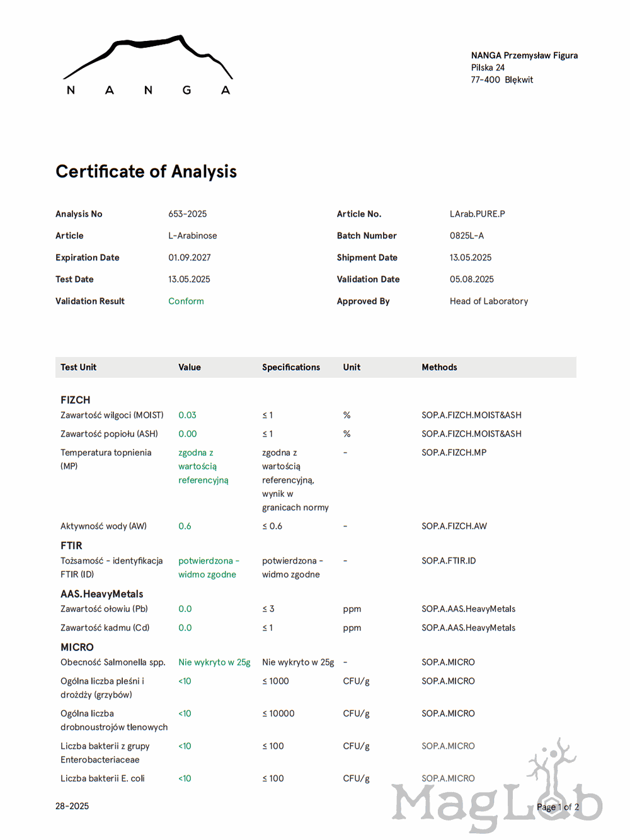
Task: Click the Specifications column header
Action: (x=291, y=367)
